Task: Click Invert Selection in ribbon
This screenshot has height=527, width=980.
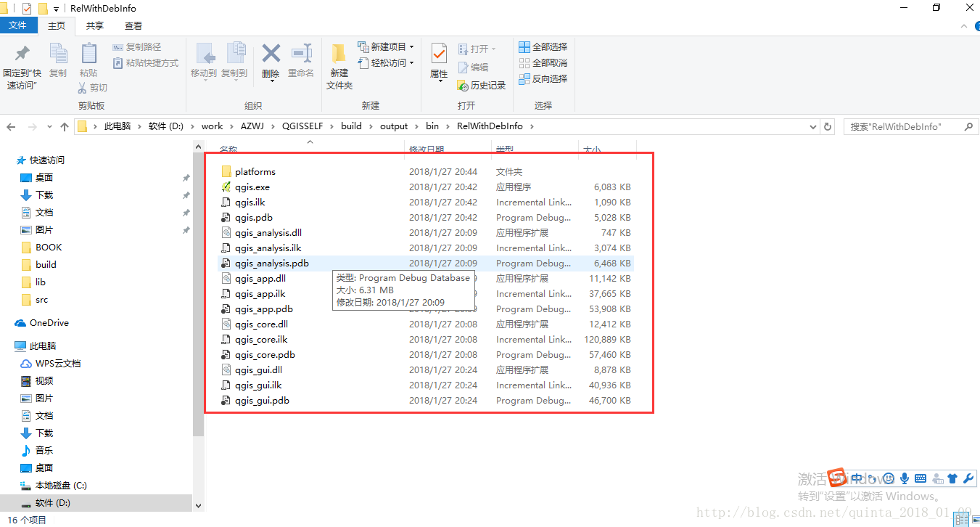Action: pos(543,79)
